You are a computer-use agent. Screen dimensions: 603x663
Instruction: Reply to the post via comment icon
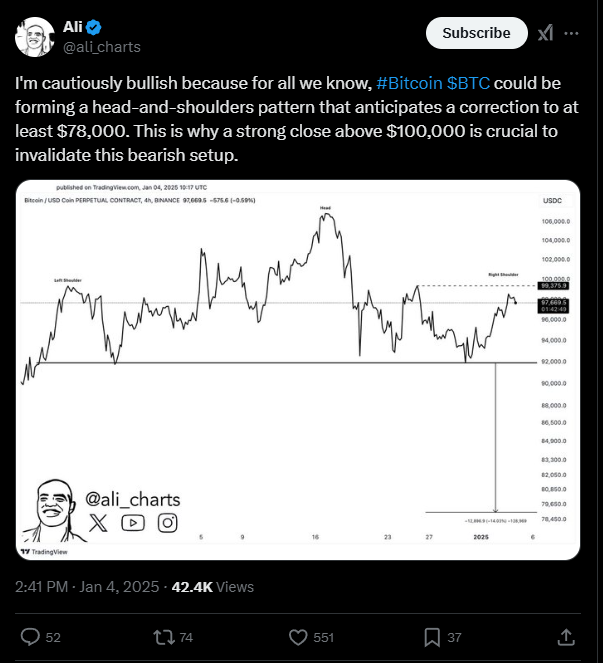coord(30,637)
